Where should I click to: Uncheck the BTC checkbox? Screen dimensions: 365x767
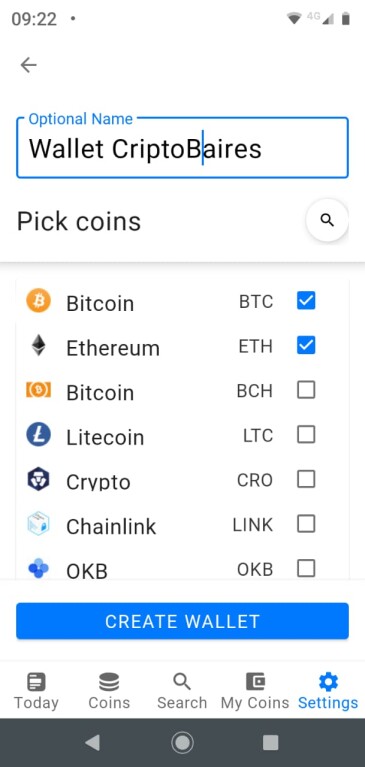coord(306,301)
